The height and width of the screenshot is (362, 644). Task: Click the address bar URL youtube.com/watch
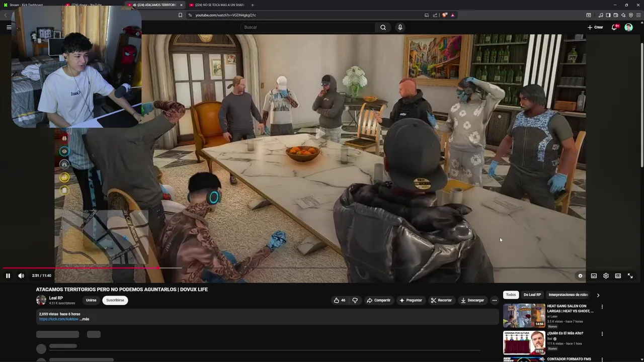pos(225,15)
